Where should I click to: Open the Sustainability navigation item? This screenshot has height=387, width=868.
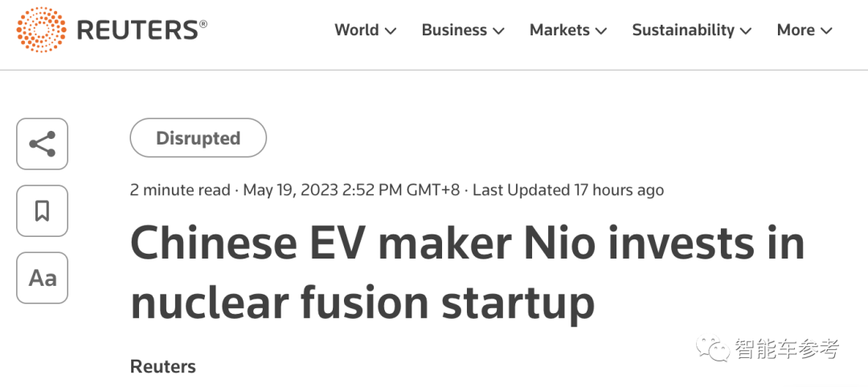coord(683,31)
